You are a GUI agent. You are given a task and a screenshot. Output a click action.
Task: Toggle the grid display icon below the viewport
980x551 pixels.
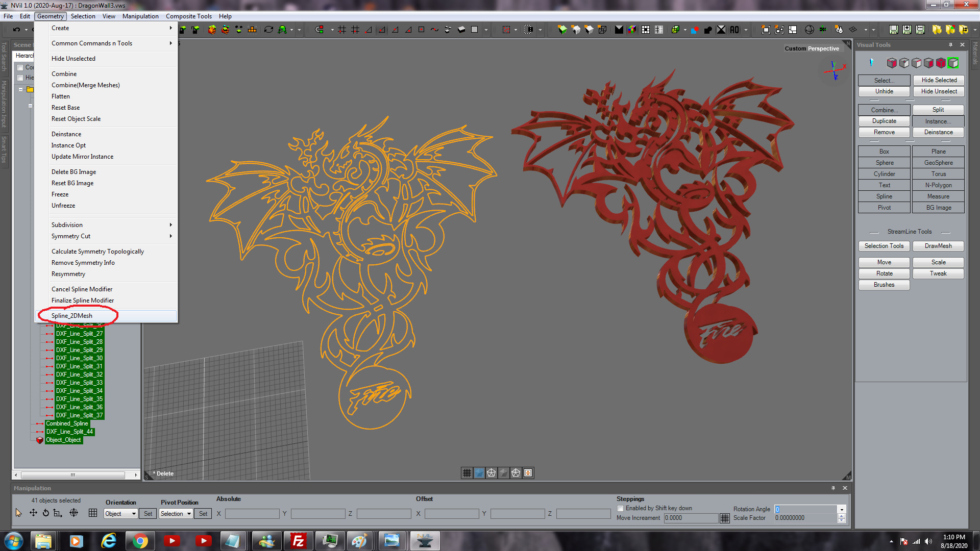coord(467,473)
